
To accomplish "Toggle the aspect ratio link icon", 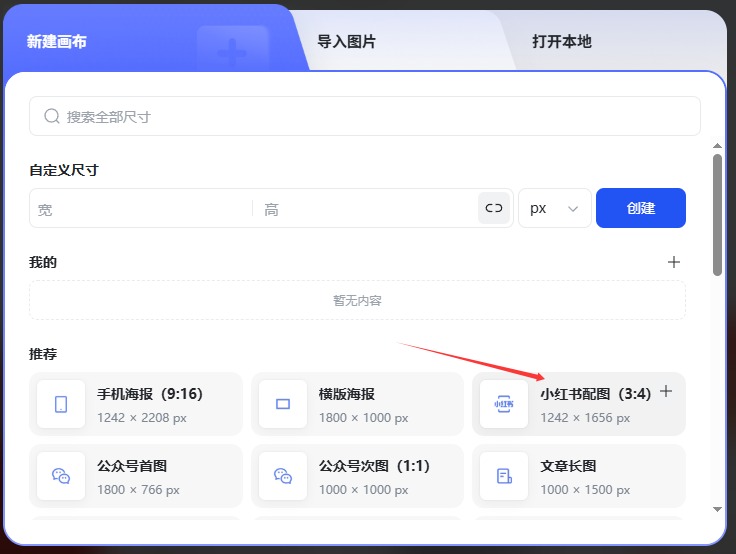I will [494, 208].
